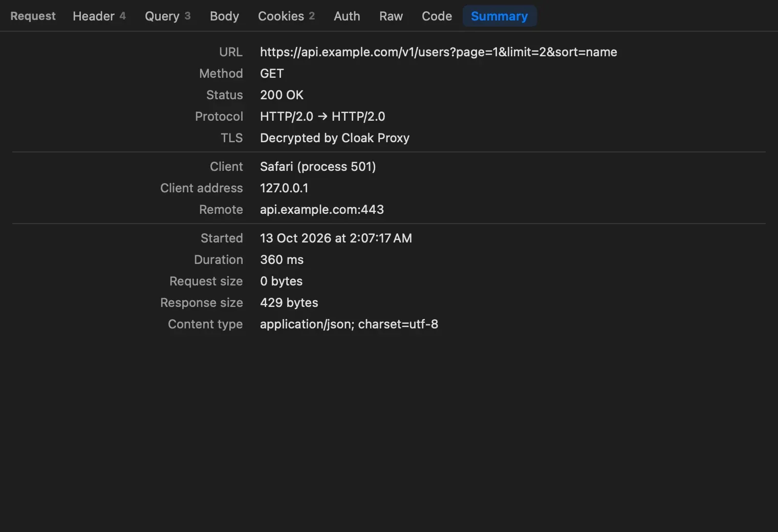
Task: Click the 'Request size' label
Action: pyautogui.click(x=206, y=281)
